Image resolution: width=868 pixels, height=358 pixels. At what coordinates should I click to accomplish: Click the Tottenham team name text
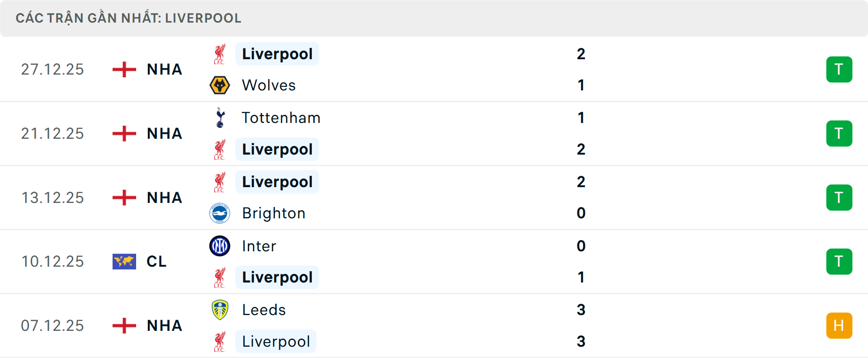coord(281,118)
